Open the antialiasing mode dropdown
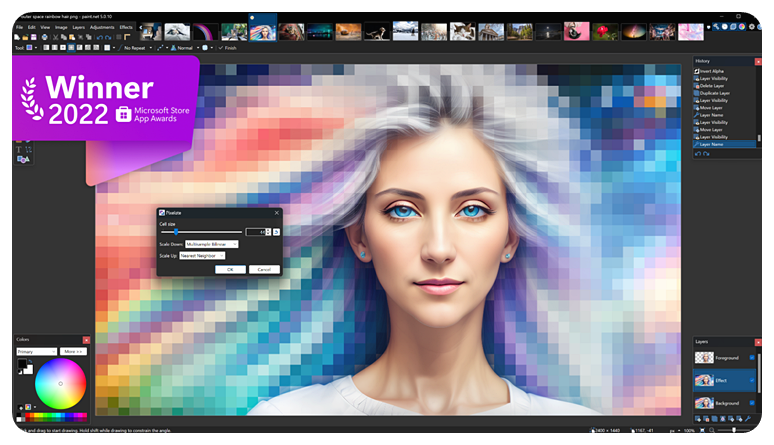The width and height of the screenshot is (774, 445). tap(208, 48)
